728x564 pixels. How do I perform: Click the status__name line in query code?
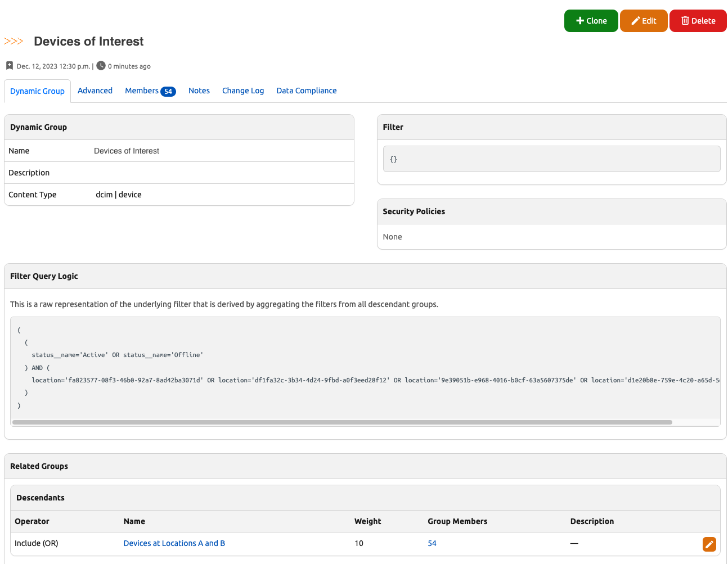click(x=117, y=355)
